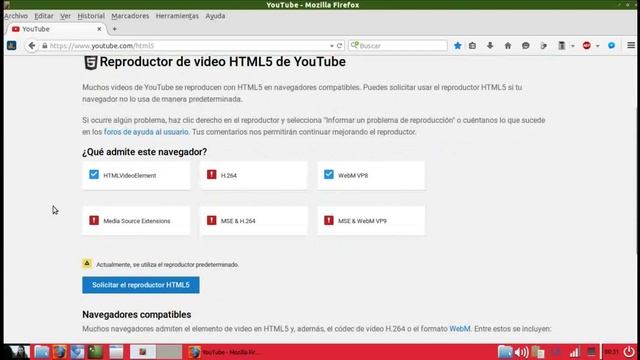Click red exclamation icon beside Media Source Extensions

click(x=94, y=220)
